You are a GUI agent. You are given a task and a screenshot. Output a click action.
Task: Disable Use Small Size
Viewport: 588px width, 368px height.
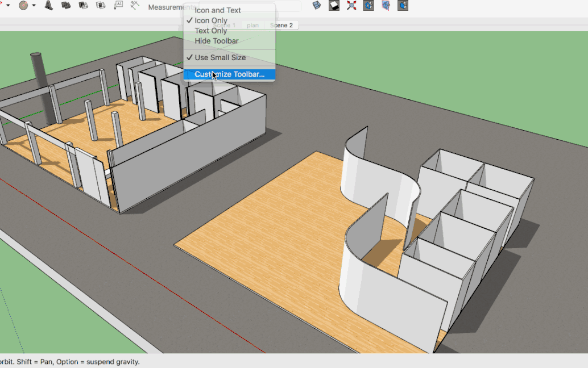point(222,57)
